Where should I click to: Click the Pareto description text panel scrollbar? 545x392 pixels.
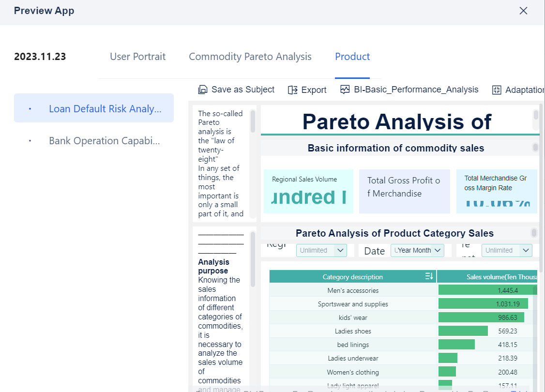(253, 121)
